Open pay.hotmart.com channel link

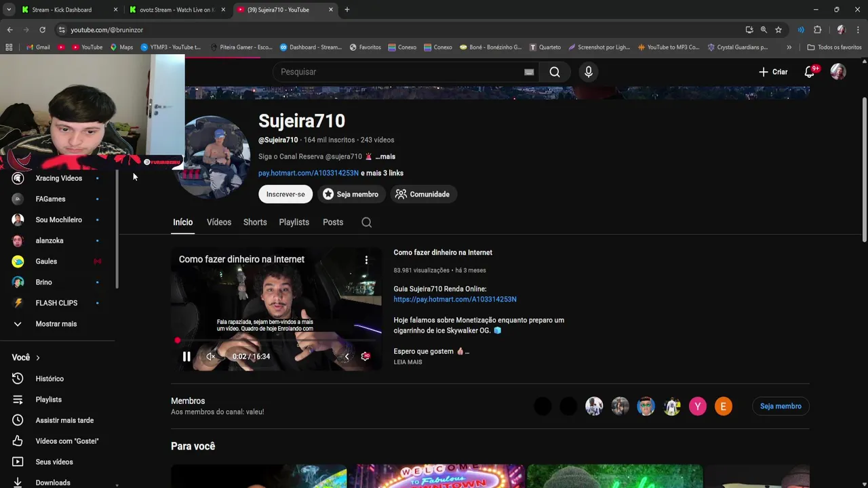click(x=309, y=174)
